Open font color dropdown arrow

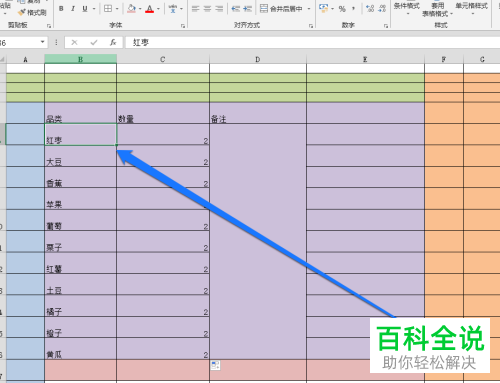[158, 9]
